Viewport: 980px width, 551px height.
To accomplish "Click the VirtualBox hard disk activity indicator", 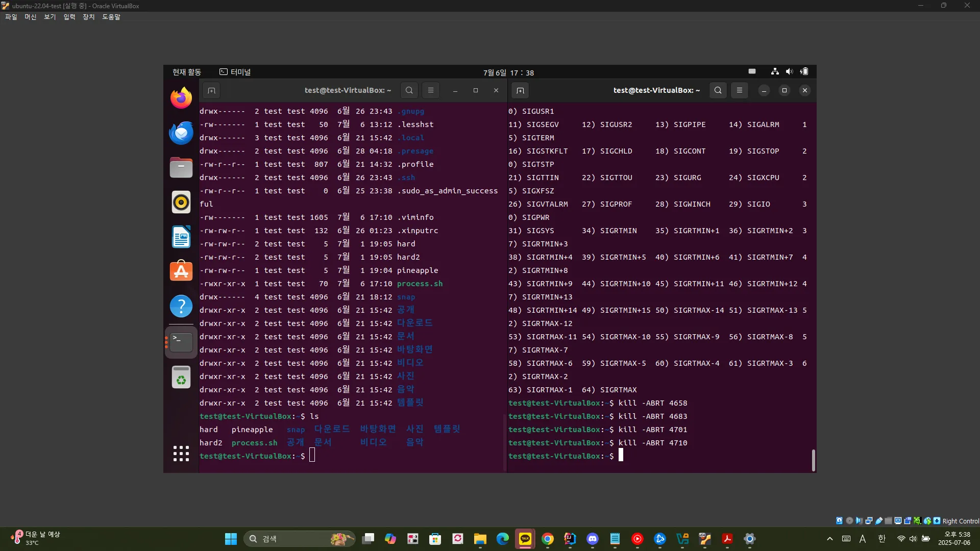I will coord(839,521).
